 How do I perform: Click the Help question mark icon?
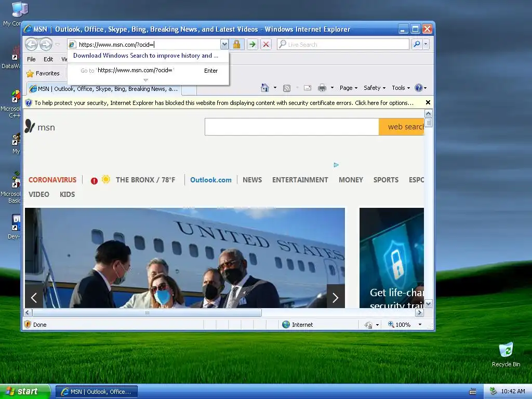[x=419, y=88]
